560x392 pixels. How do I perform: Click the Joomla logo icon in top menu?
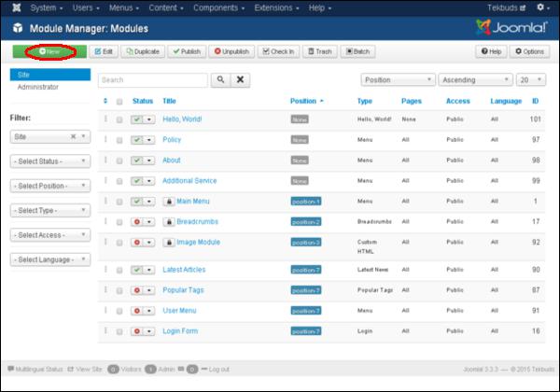(17, 7)
